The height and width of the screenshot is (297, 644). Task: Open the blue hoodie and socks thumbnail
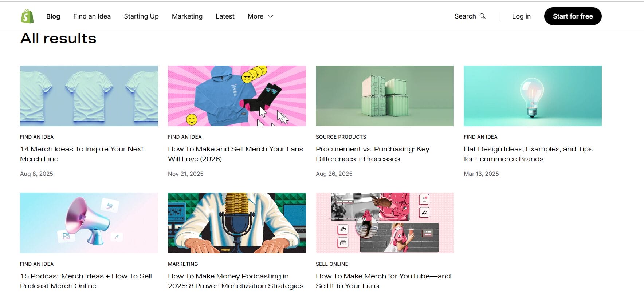[x=237, y=96]
